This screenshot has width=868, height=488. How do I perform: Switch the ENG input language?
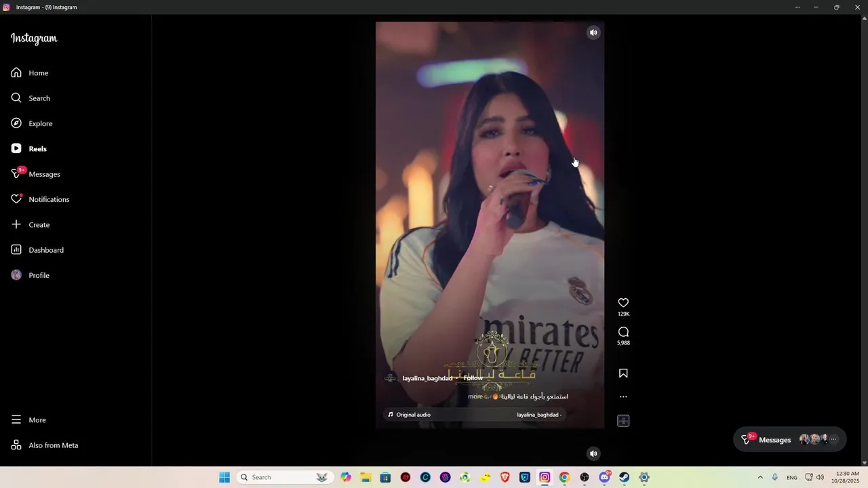tap(792, 477)
